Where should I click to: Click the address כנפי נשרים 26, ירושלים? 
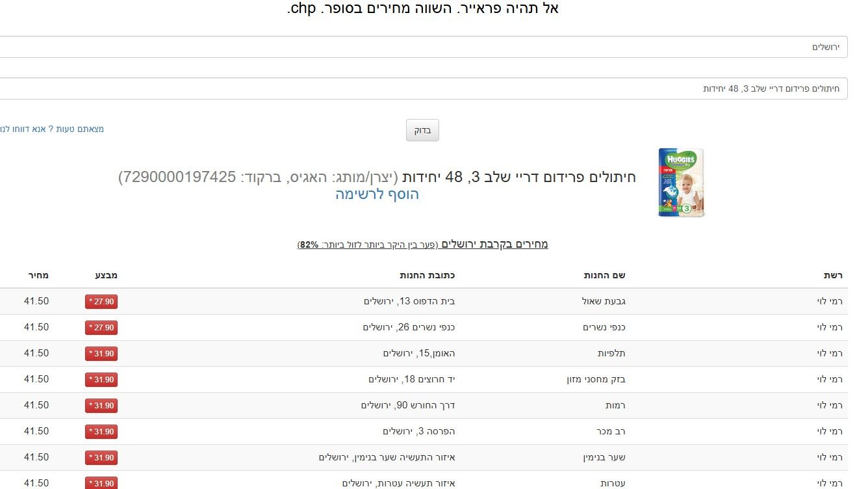(409, 327)
